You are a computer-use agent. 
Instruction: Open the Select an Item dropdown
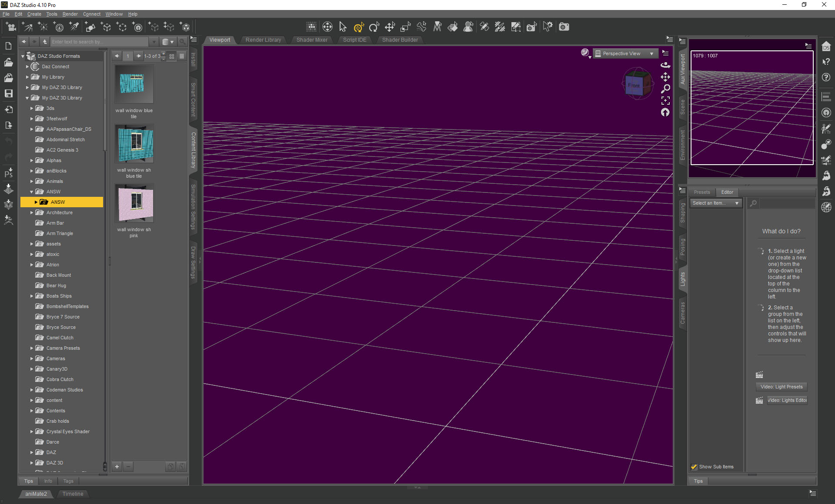pyautogui.click(x=715, y=203)
